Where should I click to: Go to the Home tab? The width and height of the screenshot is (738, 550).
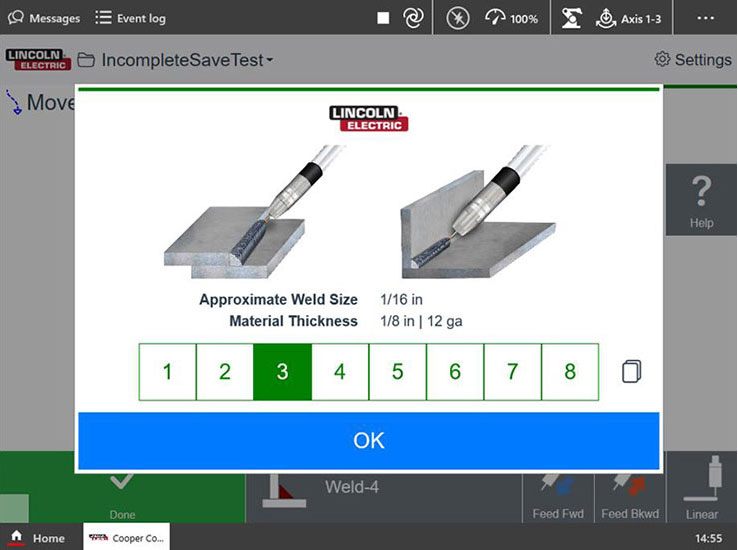[37, 537]
